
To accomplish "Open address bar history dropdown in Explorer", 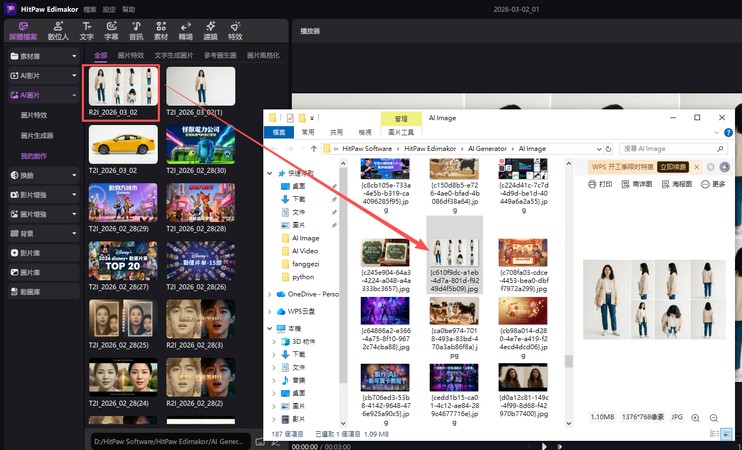I will pyautogui.click(x=599, y=149).
